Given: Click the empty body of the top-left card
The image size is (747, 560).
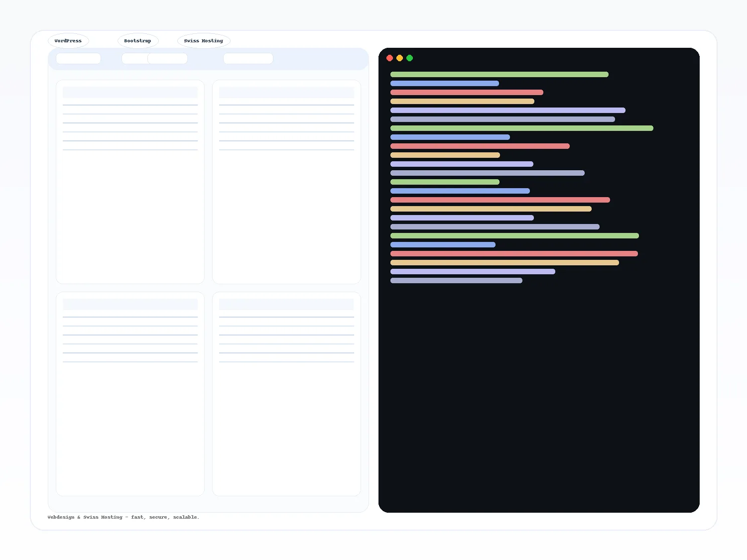Looking at the screenshot, I should click(130, 217).
